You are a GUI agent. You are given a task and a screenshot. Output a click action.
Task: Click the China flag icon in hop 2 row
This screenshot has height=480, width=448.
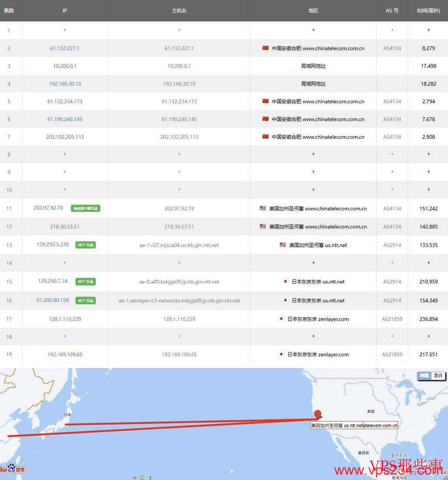point(265,48)
